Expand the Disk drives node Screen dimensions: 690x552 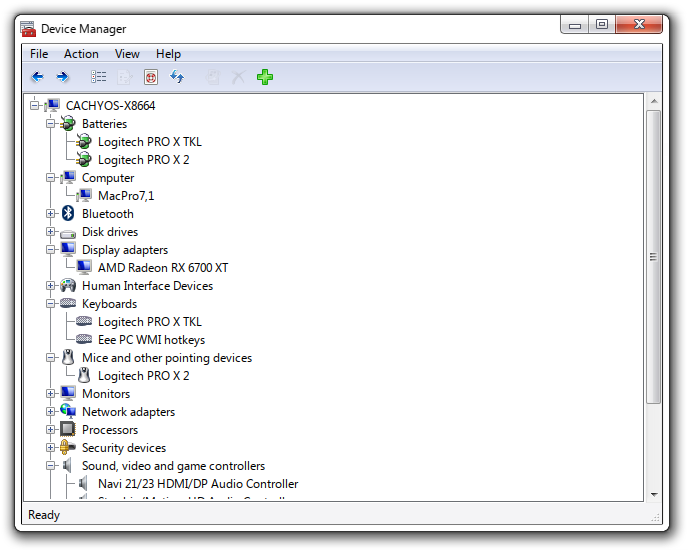click(51, 232)
